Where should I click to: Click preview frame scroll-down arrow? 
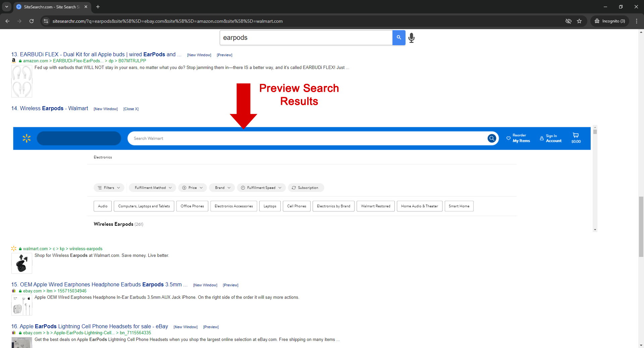pyautogui.click(x=595, y=229)
